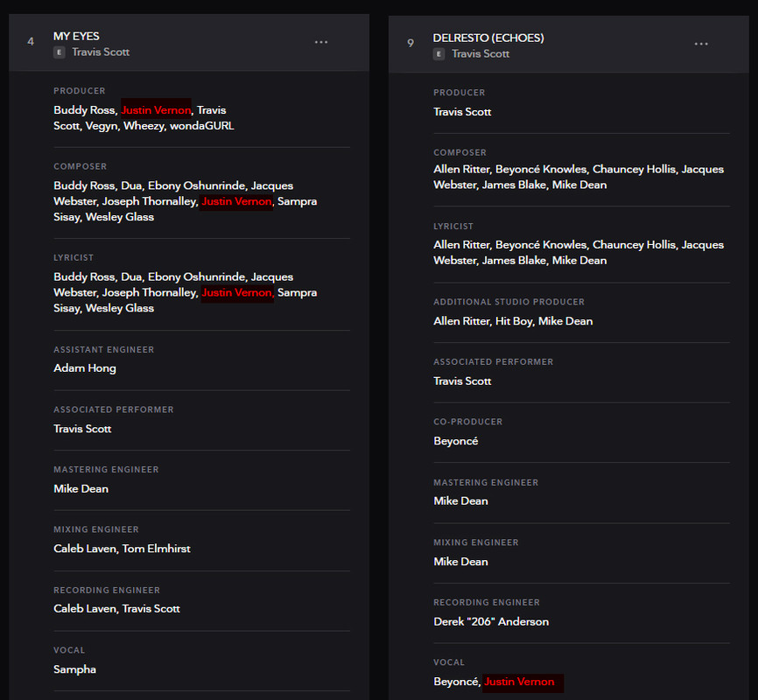Click Chauncey Hollis in DELRESTO composer list
758x700 pixels.
(x=635, y=170)
